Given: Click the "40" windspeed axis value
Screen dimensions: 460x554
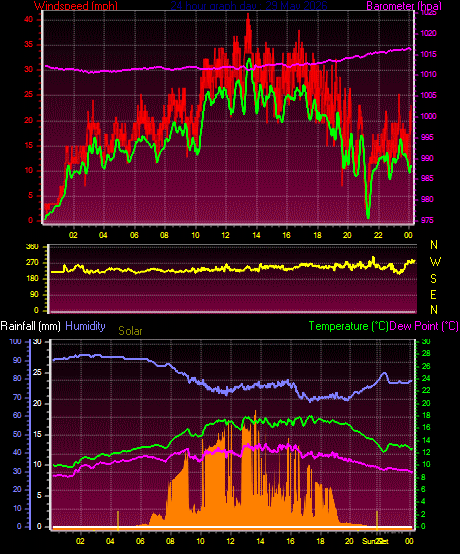Looking at the screenshot, I should tap(28, 20).
